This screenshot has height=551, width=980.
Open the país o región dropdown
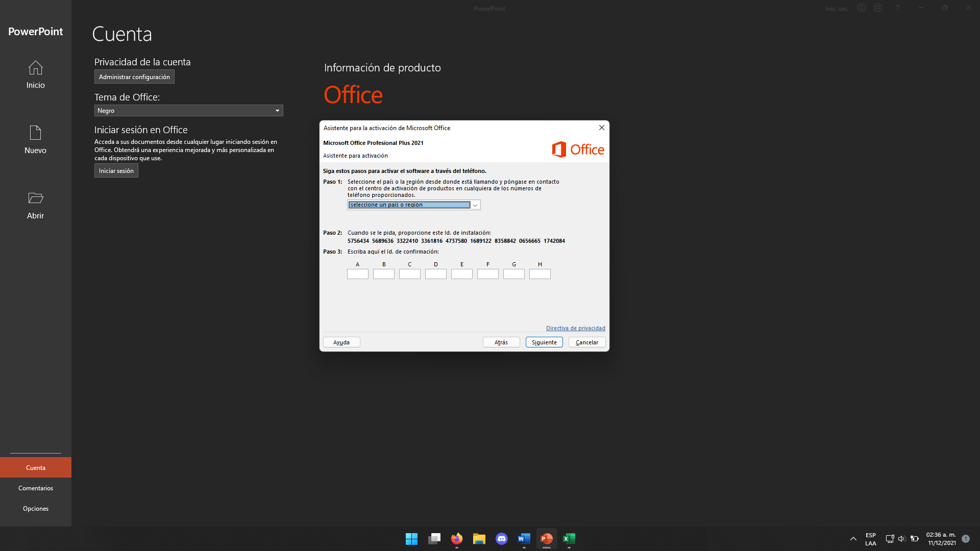point(475,205)
